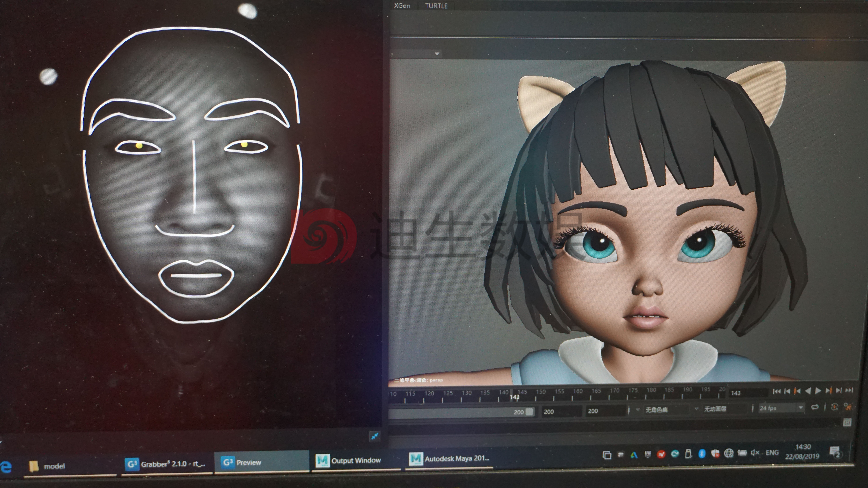
Task: Open Task View icon in the system tray
Action: click(x=607, y=455)
